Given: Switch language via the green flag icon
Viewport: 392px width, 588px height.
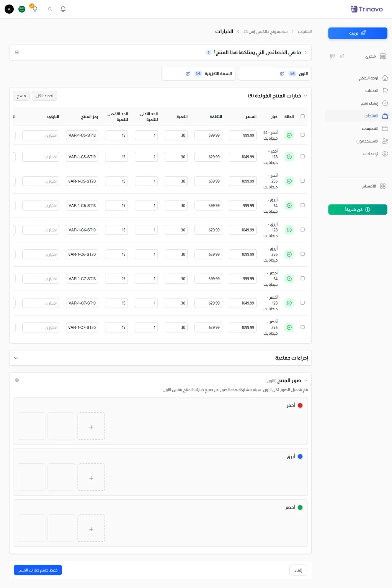Looking at the screenshot, I should tap(22, 9).
